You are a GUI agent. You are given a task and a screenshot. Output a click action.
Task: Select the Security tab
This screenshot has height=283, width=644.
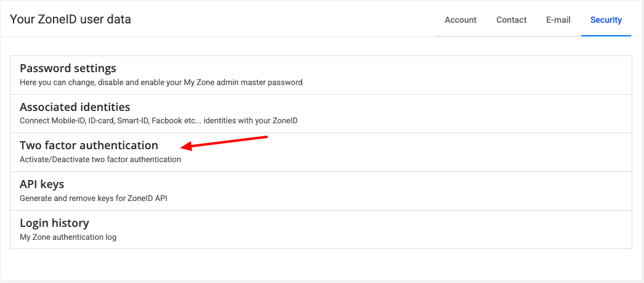click(606, 20)
